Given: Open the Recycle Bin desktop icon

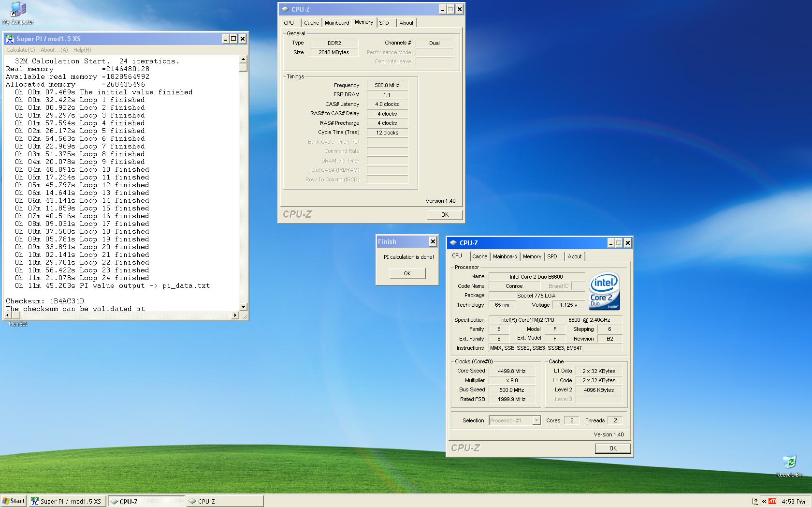Looking at the screenshot, I should click(789, 466).
